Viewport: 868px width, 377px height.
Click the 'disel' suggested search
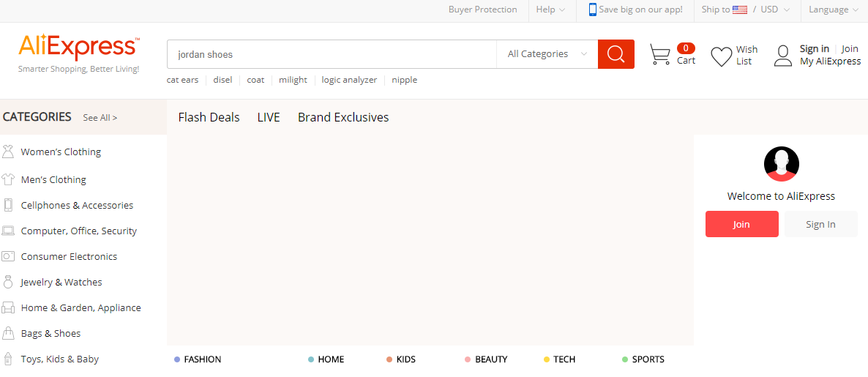point(222,80)
